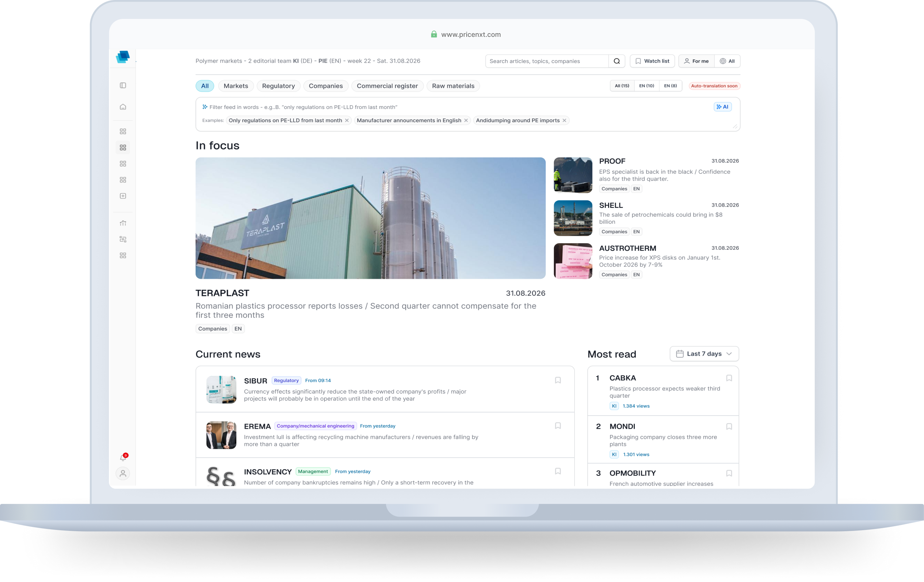924x582 pixels.
Task: Bookmark the SIBUR news article
Action: (558, 380)
